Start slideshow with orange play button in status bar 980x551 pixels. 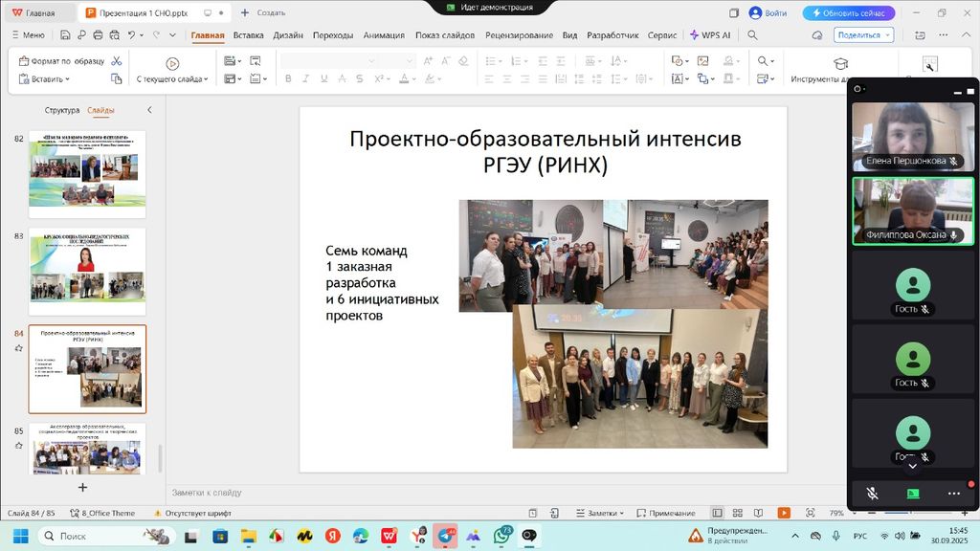pos(783,514)
